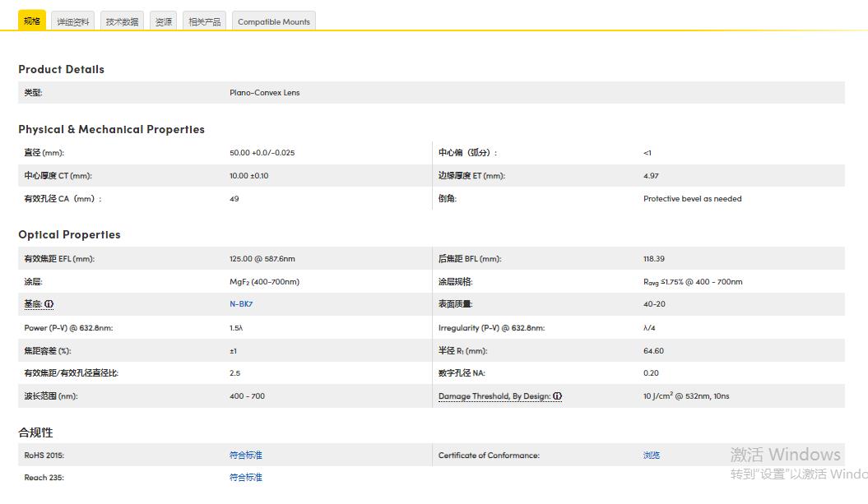The image size is (868, 504).
Task: Click the MgF₂ (400-700nm) coating value
Action: coord(264,282)
